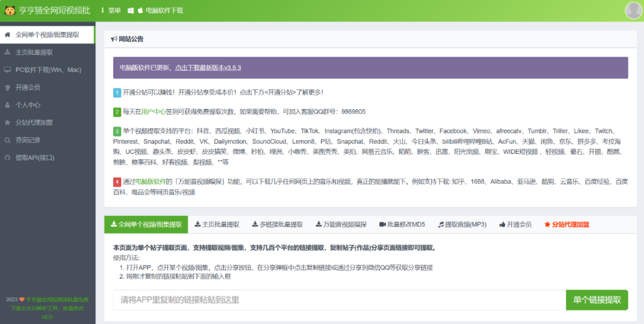Click the 亨亨猫全网短视频批 site title
The image size is (644, 324).
click(x=54, y=10)
